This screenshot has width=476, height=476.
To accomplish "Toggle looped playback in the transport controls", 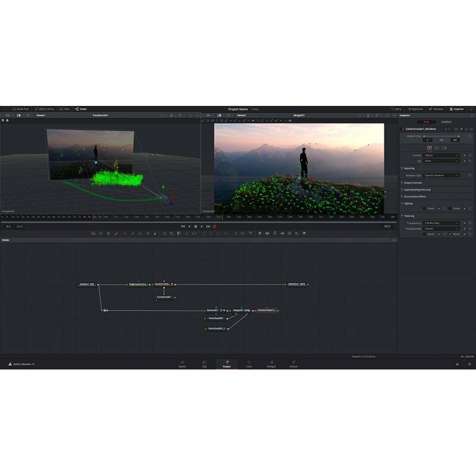I will click(215, 227).
